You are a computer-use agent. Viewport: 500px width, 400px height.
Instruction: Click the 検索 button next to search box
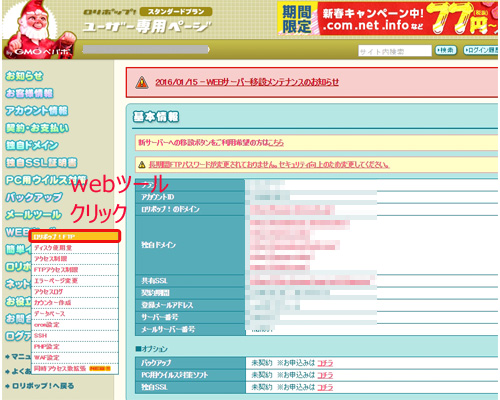click(446, 50)
